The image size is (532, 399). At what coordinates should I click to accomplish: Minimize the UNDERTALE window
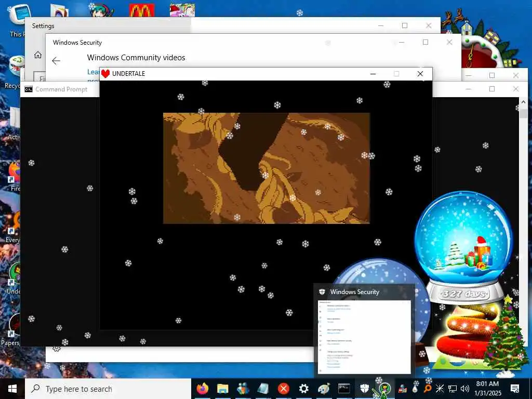click(373, 74)
